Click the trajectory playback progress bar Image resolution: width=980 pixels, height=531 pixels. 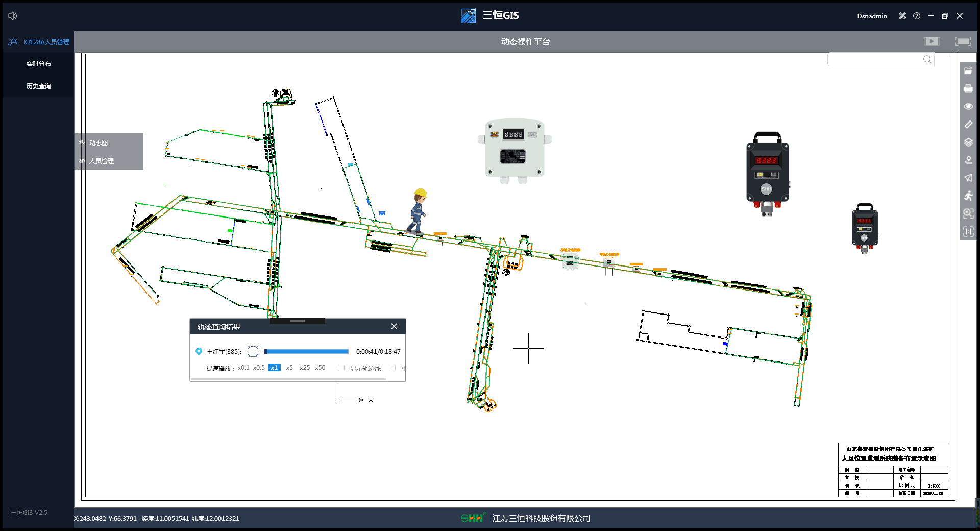(306, 352)
